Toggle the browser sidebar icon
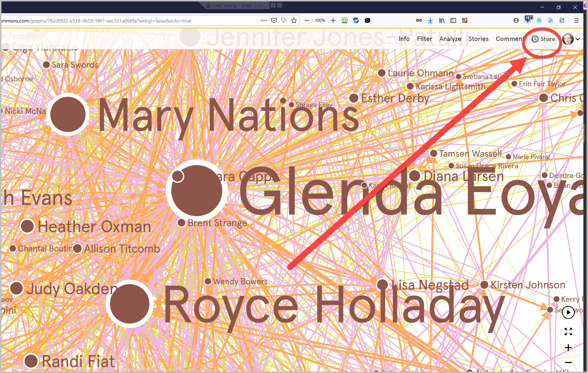 tap(453, 21)
